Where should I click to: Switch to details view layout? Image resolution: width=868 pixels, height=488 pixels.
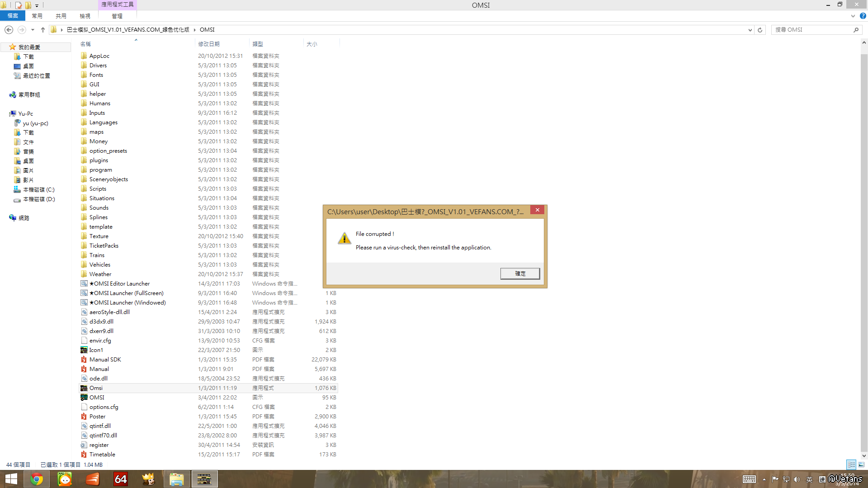click(851, 465)
